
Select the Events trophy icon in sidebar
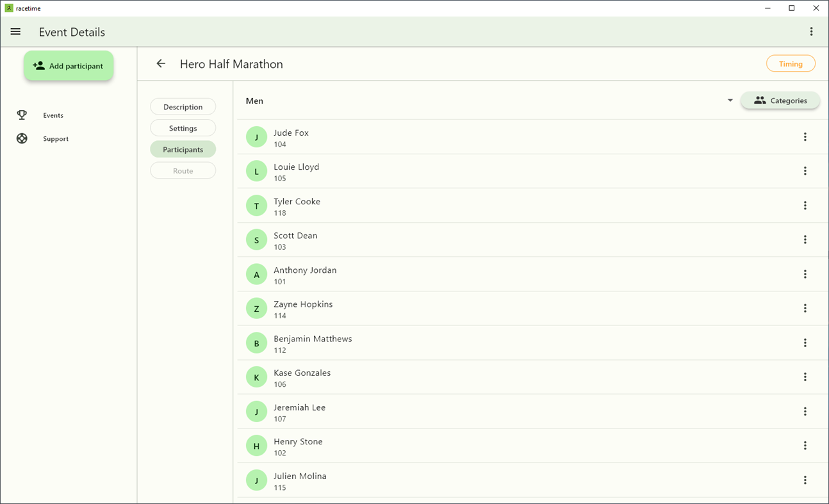click(22, 115)
